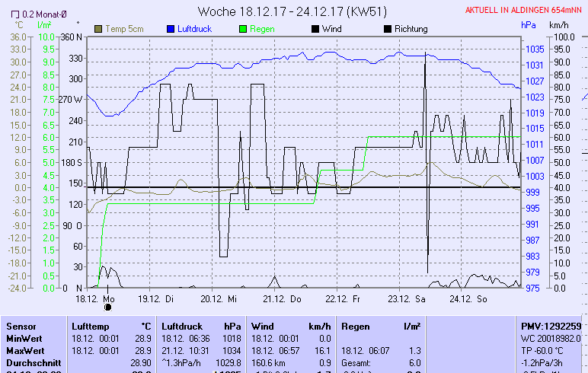Click the olive Temp 5cm legend swatch
The width and height of the screenshot is (588, 373).
(98, 29)
